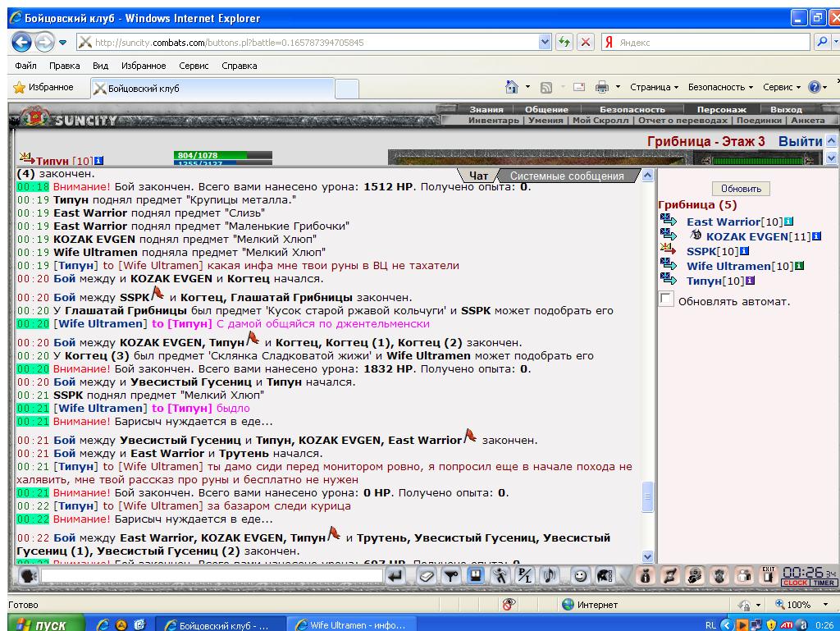
Task: Click the print icon in IE toolbar
Action: point(602,87)
